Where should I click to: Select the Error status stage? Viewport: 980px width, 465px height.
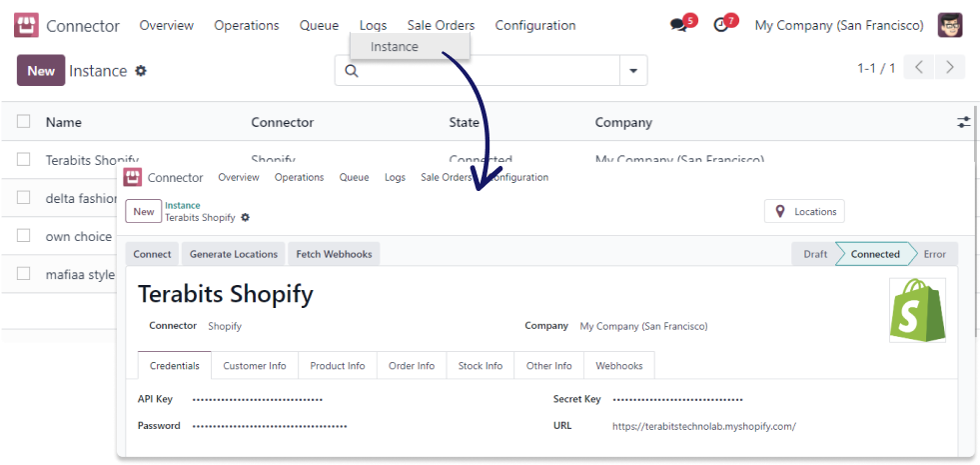pos(935,254)
